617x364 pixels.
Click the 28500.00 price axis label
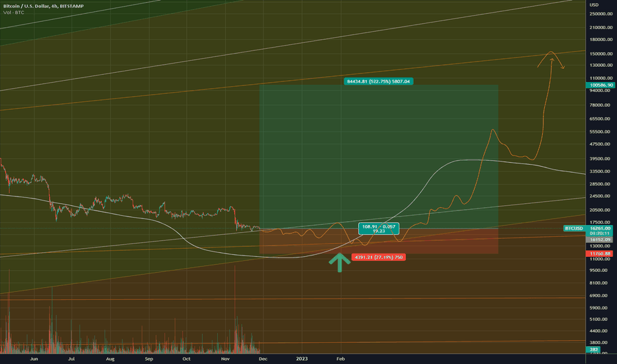pyautogui.click(x=601, y=184)
